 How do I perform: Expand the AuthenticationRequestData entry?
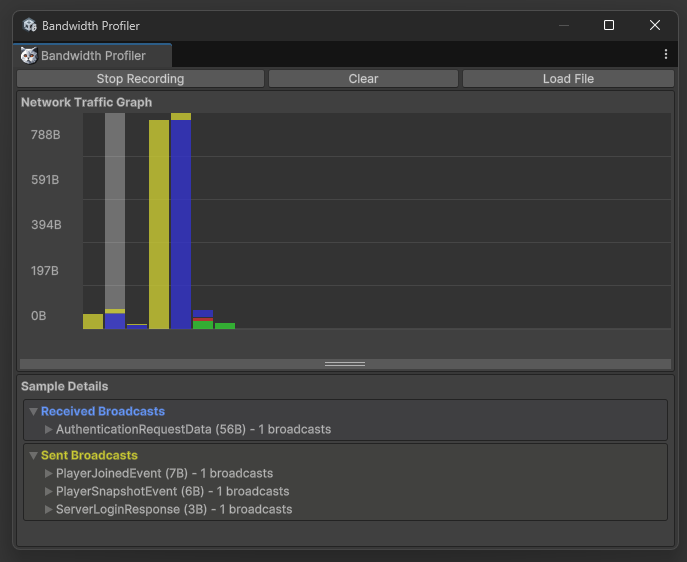pyautogui.click(x=48, y=429)
